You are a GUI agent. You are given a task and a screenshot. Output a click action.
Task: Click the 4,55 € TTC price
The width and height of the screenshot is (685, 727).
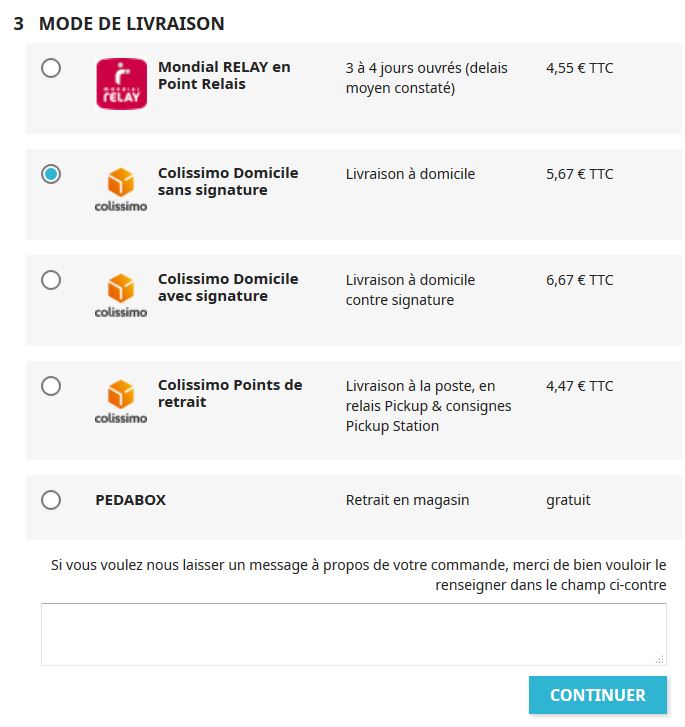click(579, 68)
